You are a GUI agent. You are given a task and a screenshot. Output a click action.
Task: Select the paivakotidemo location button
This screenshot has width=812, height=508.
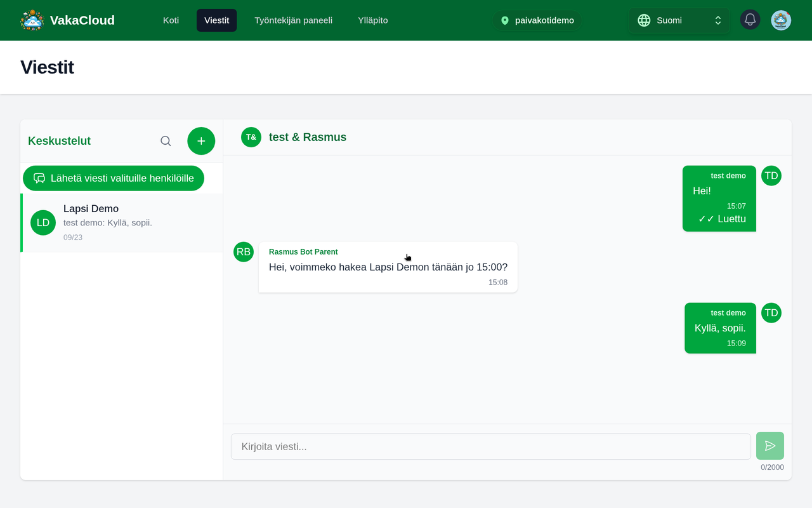537,20
